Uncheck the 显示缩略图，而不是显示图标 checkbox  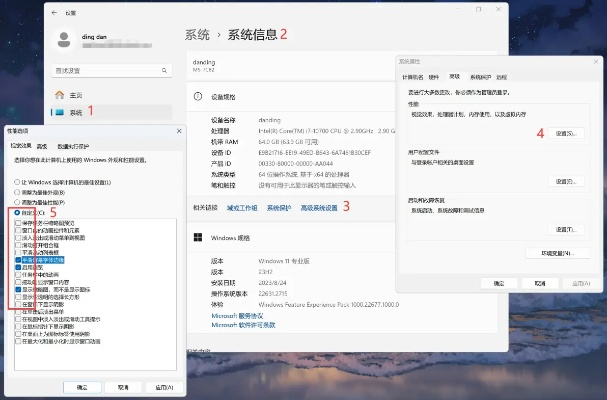[19, 290]
